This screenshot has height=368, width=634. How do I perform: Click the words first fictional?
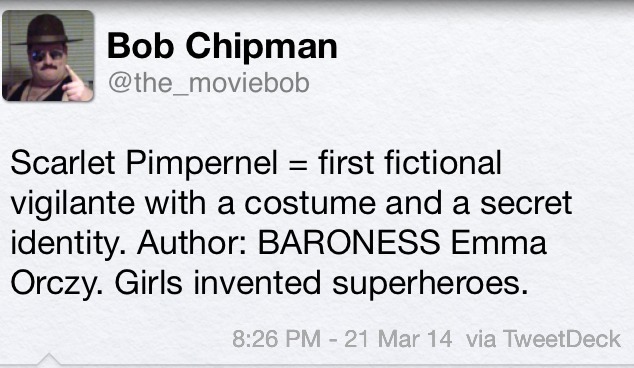pos(410,163)
